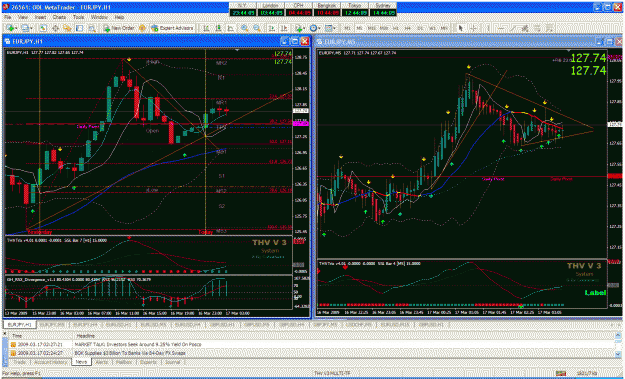Open the Experts terminal tab
The width and height of the screenshot is (625, 379).
tap(148, 362)
